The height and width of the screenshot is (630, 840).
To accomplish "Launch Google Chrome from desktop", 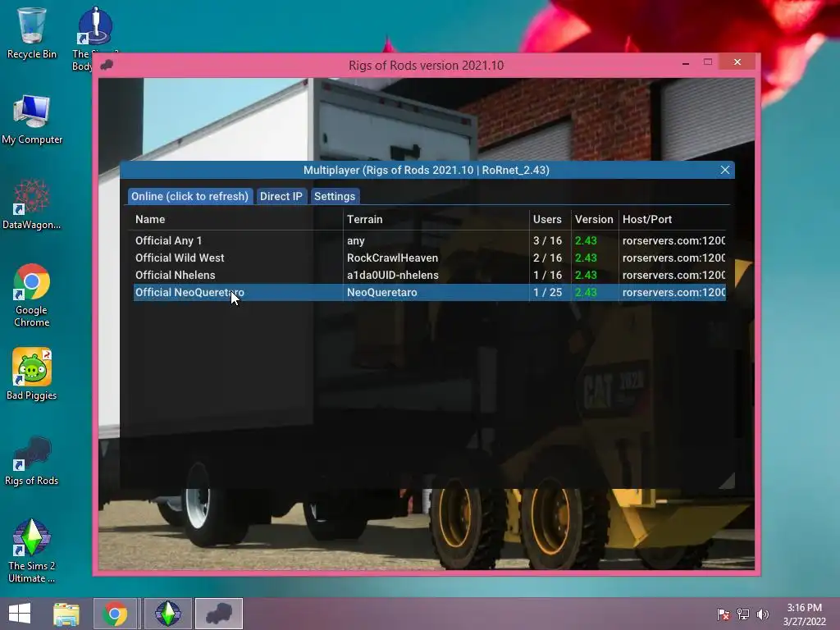I will point(32,295).
